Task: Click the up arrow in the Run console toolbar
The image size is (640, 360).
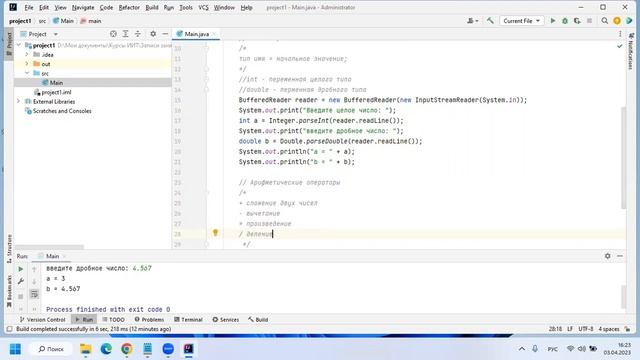Action: 34,269
